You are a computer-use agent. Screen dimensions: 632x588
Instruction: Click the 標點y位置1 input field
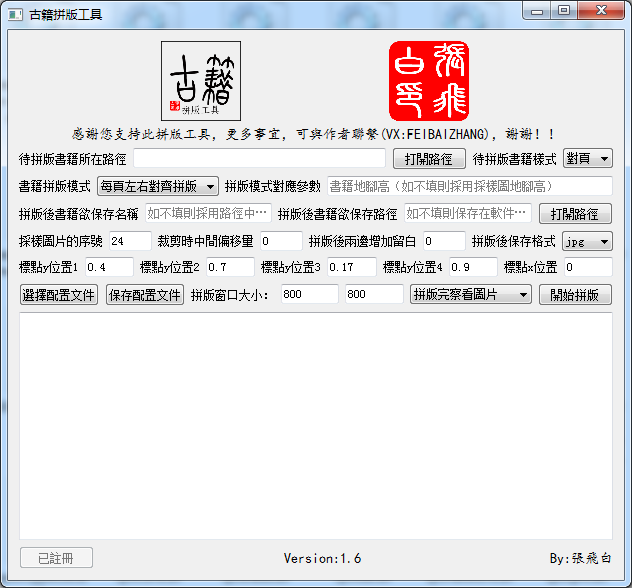(109, 267)
